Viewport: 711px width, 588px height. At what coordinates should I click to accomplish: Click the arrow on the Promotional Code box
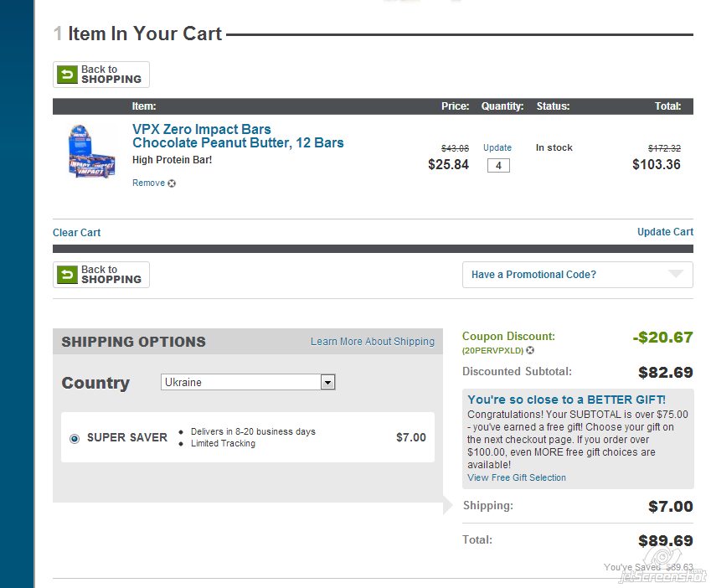click(x=676, y=274)
